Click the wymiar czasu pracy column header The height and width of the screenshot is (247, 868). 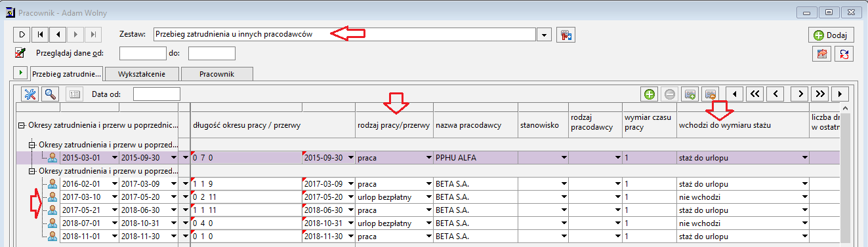point(650,124)
